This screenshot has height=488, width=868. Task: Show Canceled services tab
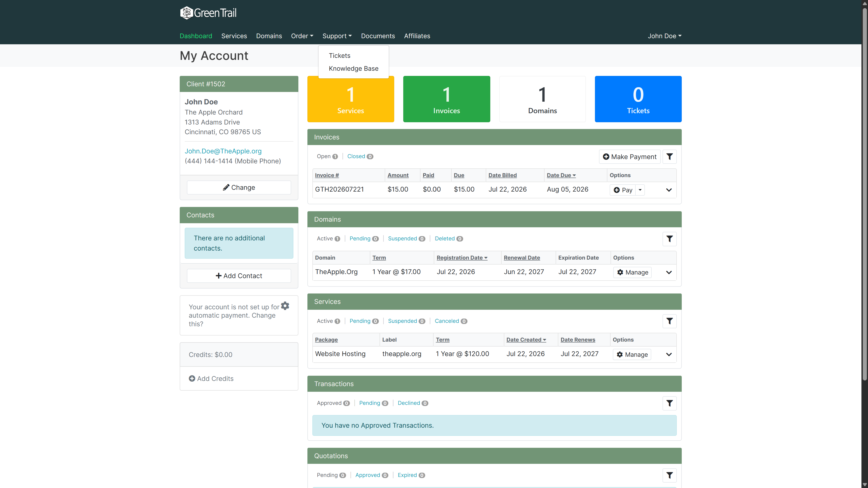(x=451, y=321)
